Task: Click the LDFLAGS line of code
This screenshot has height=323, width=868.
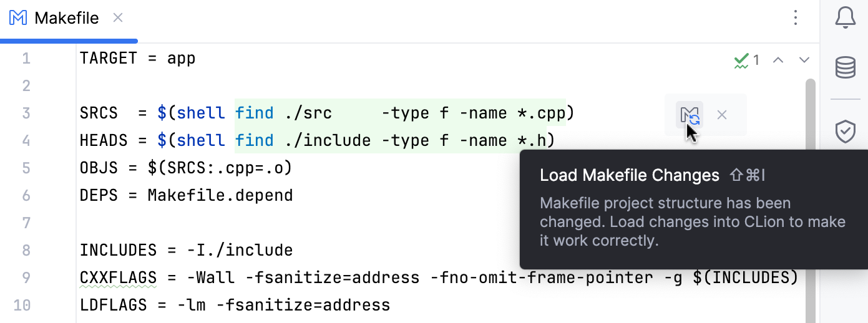Action: pyautogui.click(x=235, y=305)
